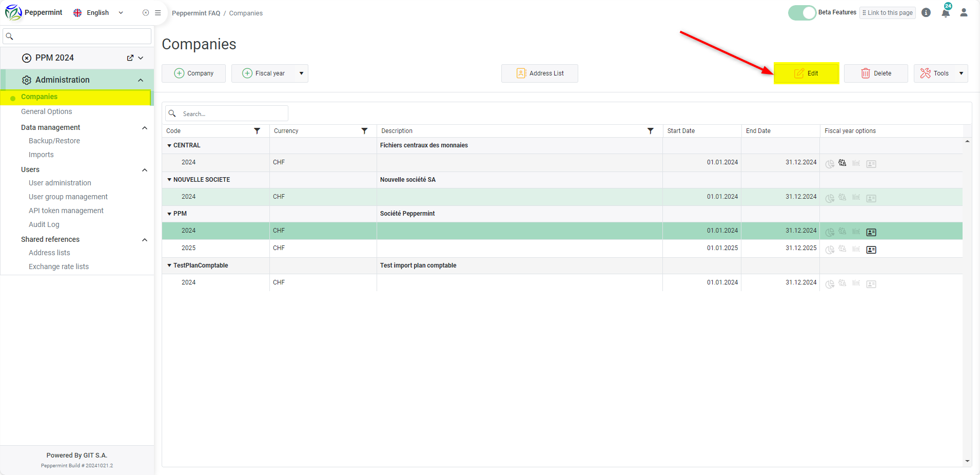Open pie chart option for CENTRAL 2024

(x=830, y=164)
